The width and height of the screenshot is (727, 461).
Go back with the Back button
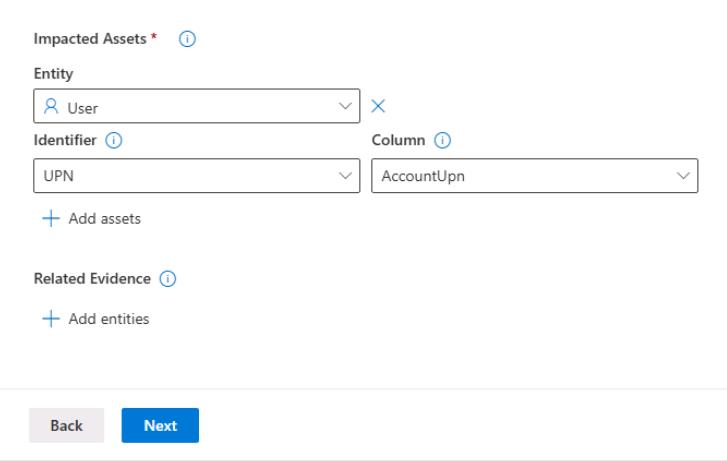pos(66,425)
